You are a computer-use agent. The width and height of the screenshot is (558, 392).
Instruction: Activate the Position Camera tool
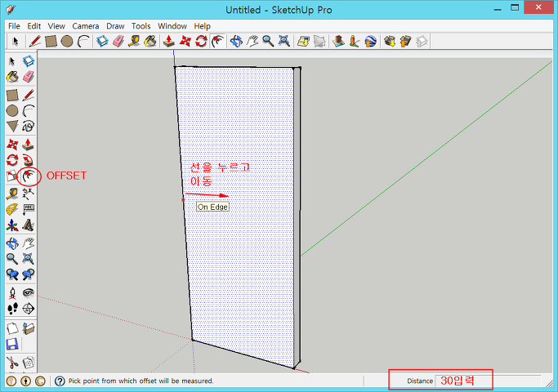(x=12, y=292)
